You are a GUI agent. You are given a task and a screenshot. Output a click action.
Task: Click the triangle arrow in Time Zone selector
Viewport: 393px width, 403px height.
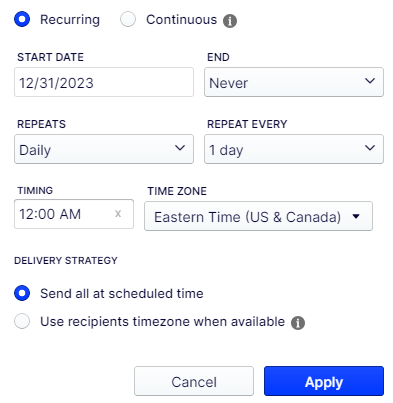point(356,216)
